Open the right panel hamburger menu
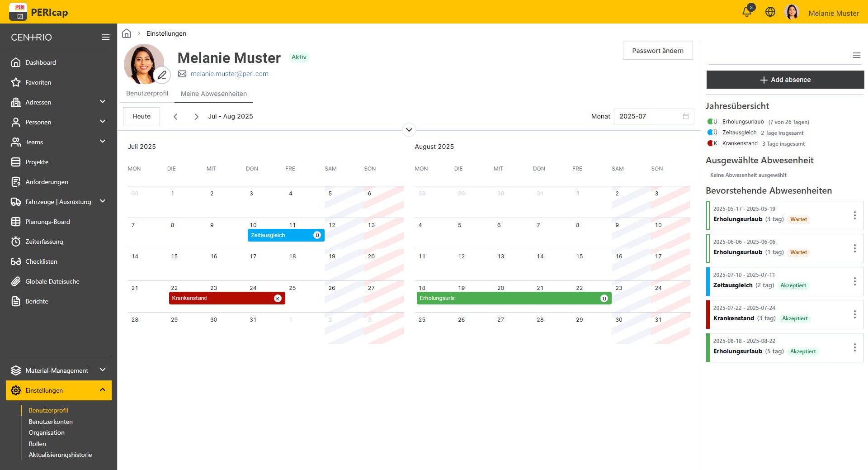 click(856, 55)
